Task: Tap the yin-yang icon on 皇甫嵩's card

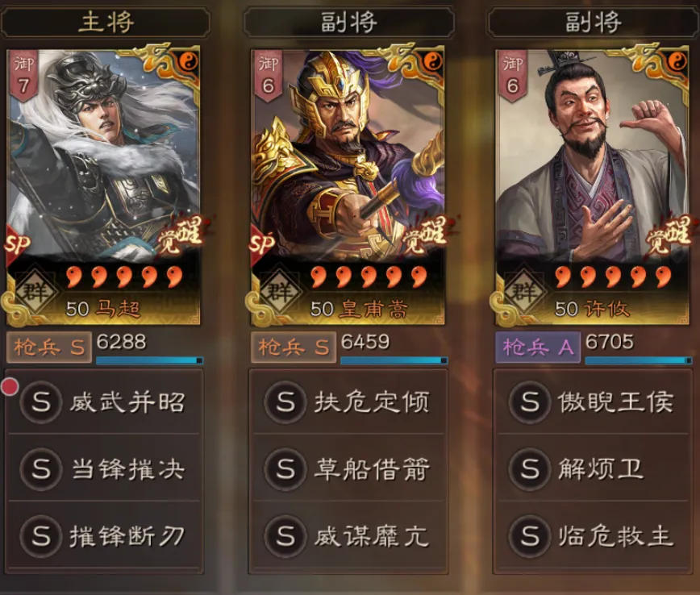Action: (433, 60)
